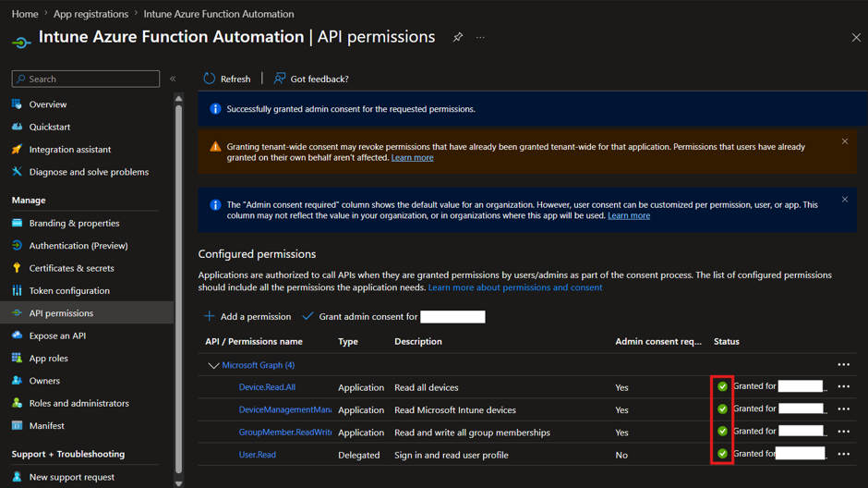Click the info icon in the success banner
Image resolution: width=868 pixels, height=488 pixels.
[215, 109]
